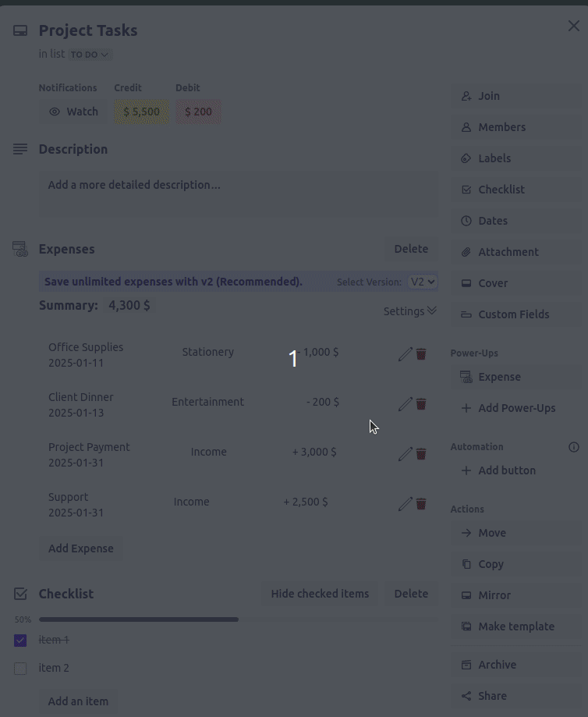Add an Attachment to the card
This screenshot has width=588, height=717.
508,252
